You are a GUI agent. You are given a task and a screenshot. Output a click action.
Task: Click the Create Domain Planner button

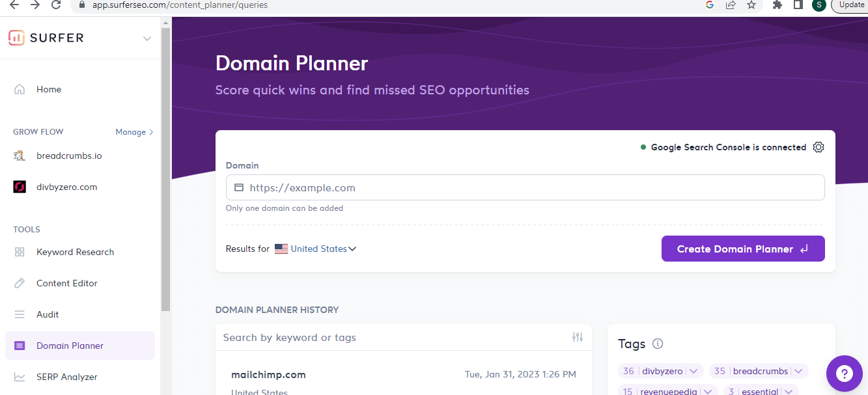pos(743,249)
